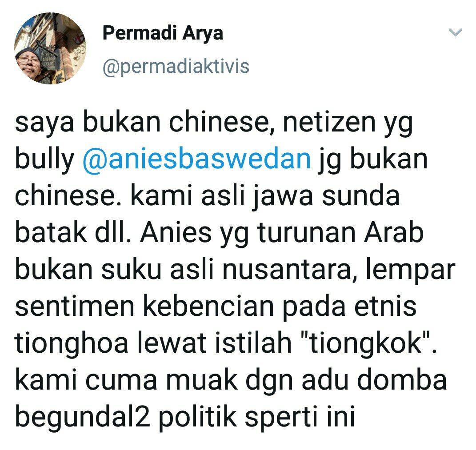Click the word bully before the mention
Screen dimensions: 476x450
tap(44, 160)
